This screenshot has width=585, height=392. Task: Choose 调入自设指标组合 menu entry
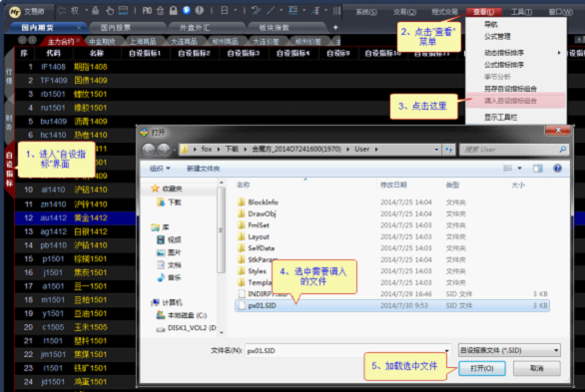tap(515, 101)
